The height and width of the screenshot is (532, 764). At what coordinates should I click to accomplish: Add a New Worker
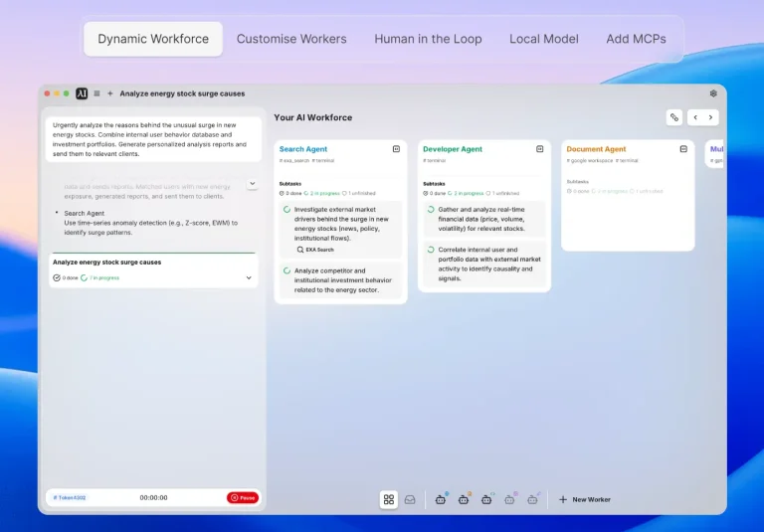click(x=585, y=499)
